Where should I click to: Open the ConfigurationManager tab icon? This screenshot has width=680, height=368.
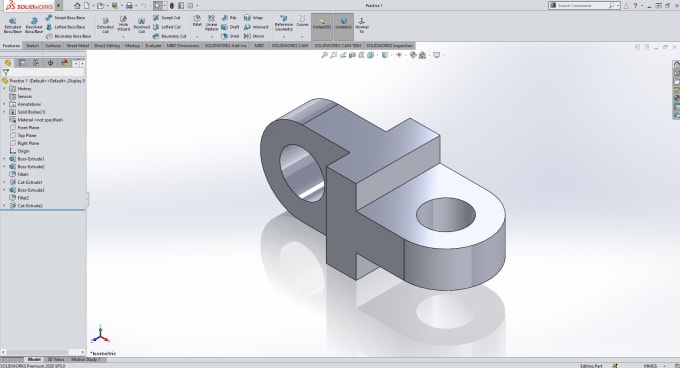(x=36, y=63)
